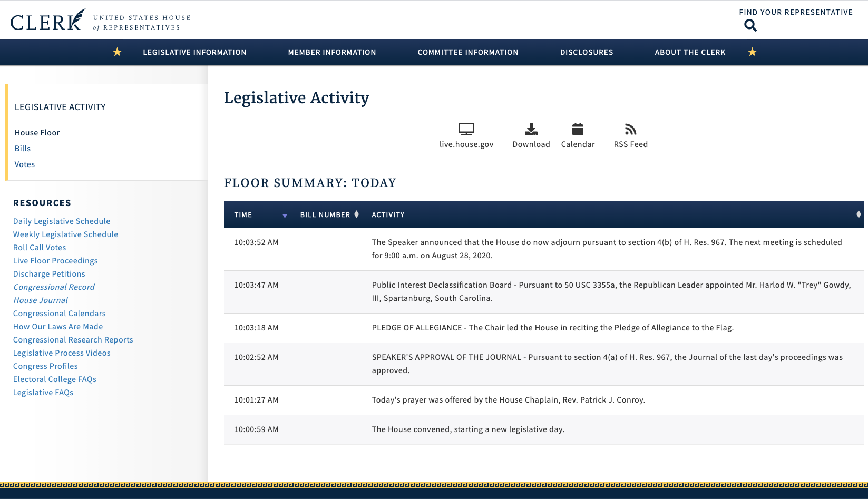Click the Clerk logo

point(47,21)
